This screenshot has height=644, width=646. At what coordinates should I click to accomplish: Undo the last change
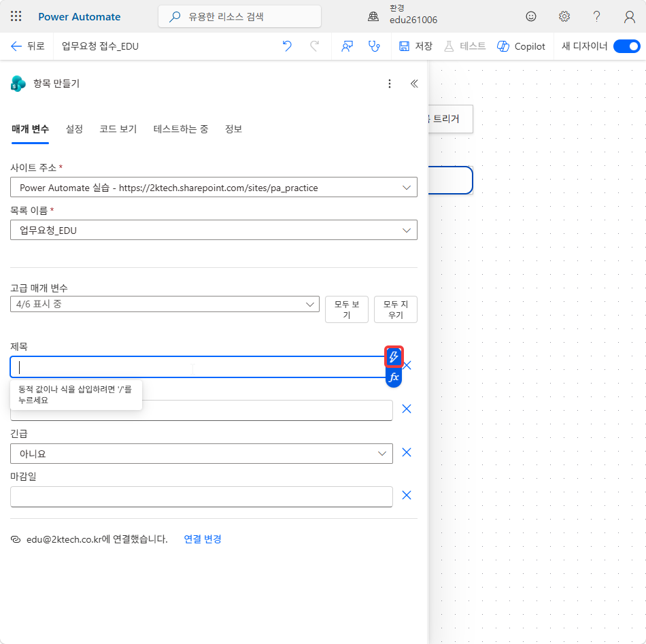[x=287, y=46]
